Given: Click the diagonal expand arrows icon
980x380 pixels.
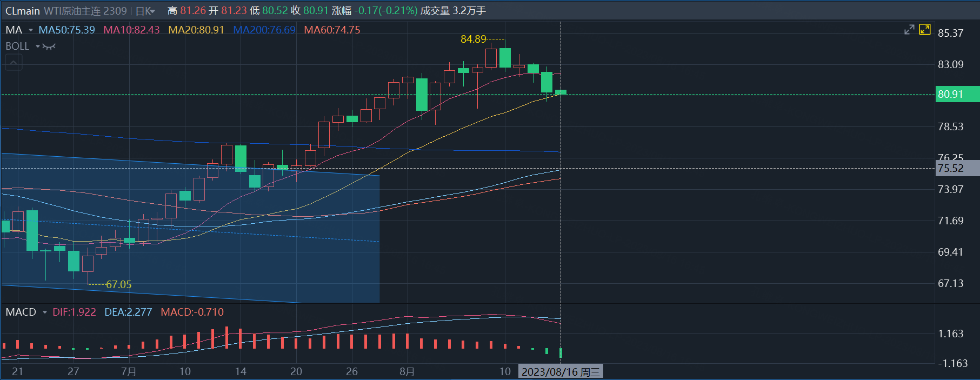Looking at the screenshot, I should 909,30.
